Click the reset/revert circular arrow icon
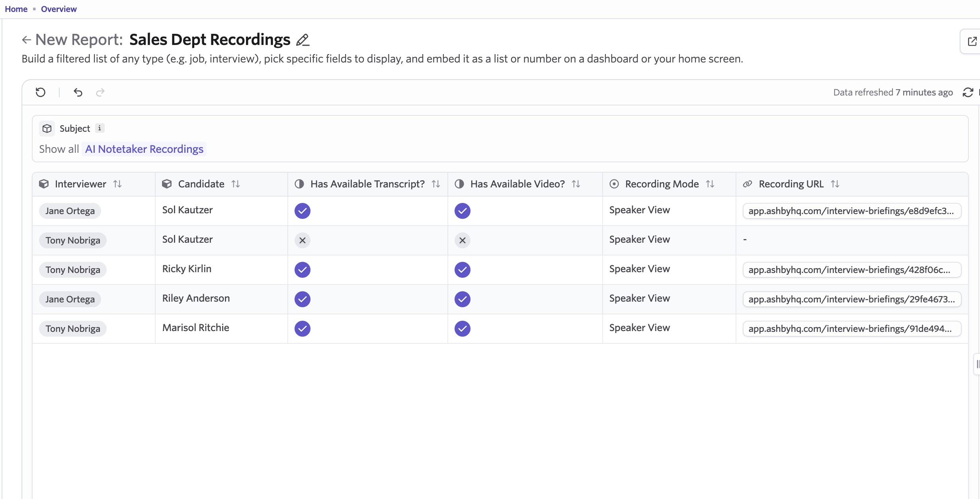The height and width of the screenshot is (499, 980). [41, 92]
